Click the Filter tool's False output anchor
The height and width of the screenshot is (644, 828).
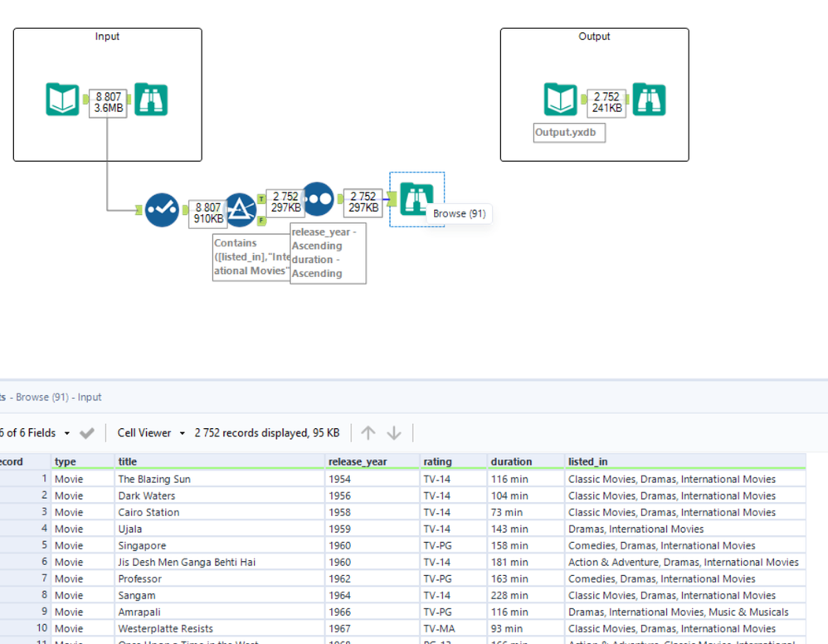point(261,220)
